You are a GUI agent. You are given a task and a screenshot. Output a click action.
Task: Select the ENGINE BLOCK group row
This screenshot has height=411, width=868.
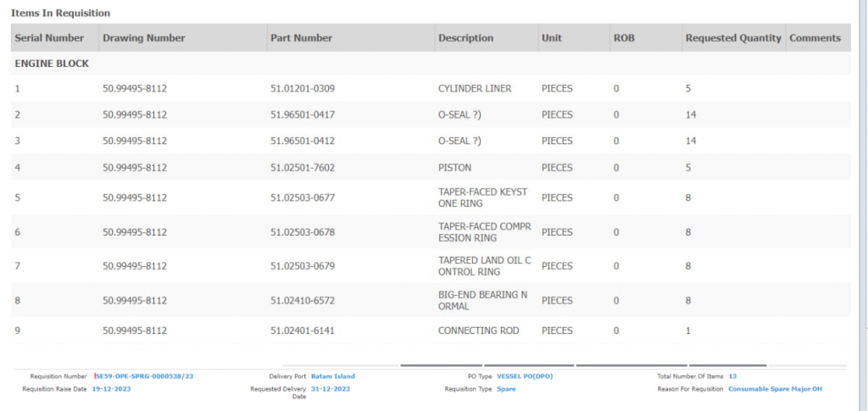tap(52, 64)
